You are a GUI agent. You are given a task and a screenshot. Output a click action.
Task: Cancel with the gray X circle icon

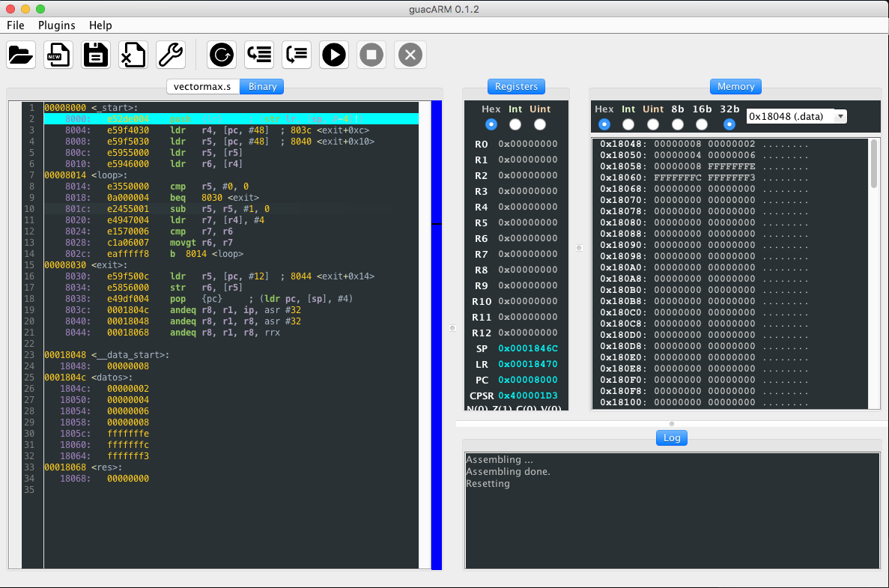point(410,55)
